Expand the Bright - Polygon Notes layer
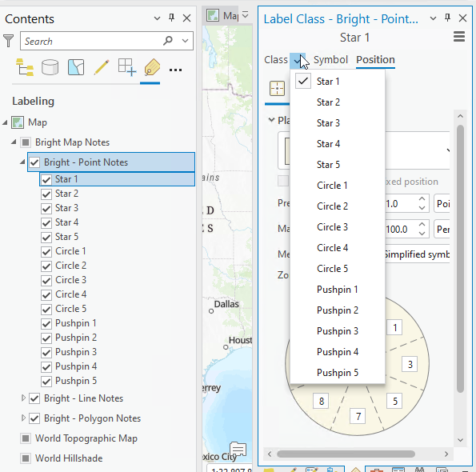The height and width of the screenshot is (472, 476). coord(23,418)
